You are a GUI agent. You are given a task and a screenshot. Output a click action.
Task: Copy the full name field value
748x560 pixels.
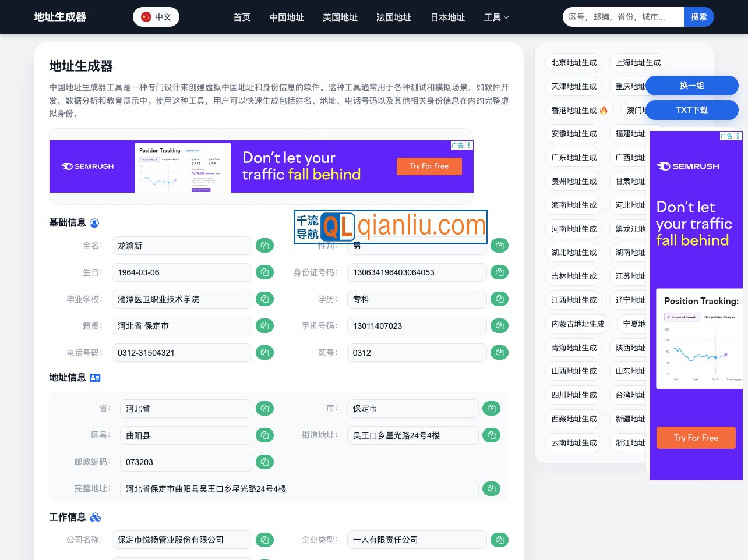pyautogui.click(x=264, y=246)
